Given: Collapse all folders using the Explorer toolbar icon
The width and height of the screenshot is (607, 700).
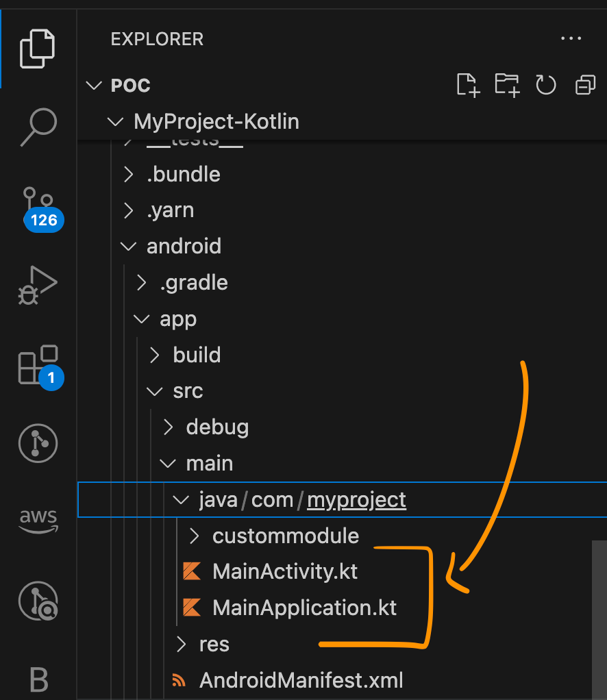Looking at the screenshot, I should [x=584, y=85].
